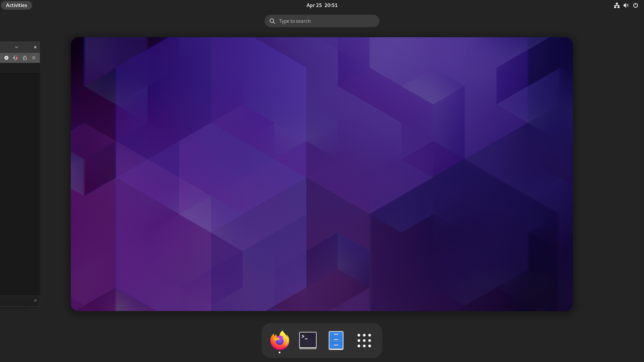This screenshot has width=644, height=362.
Task: Switch to the left workspace Firefox window
Action: 20,184
